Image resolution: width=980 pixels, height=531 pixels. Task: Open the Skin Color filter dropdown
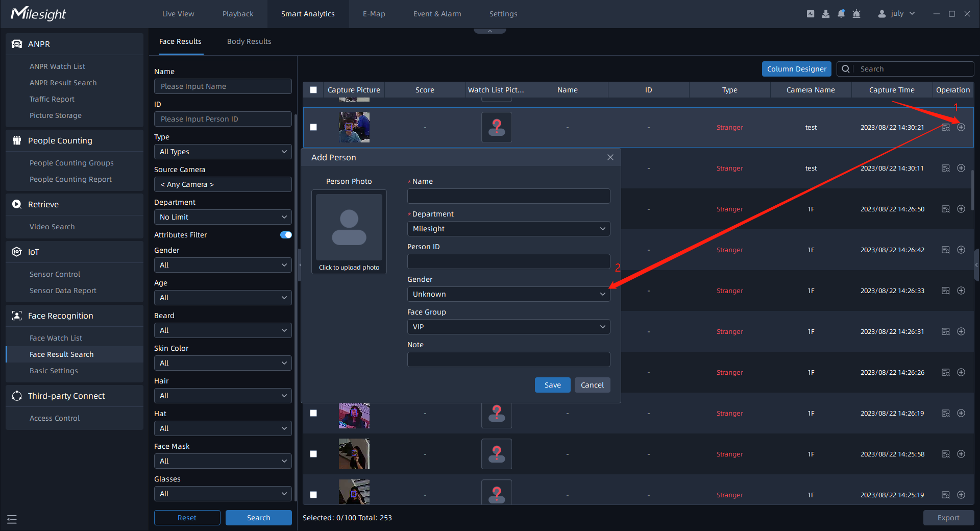tap(223, 363)
